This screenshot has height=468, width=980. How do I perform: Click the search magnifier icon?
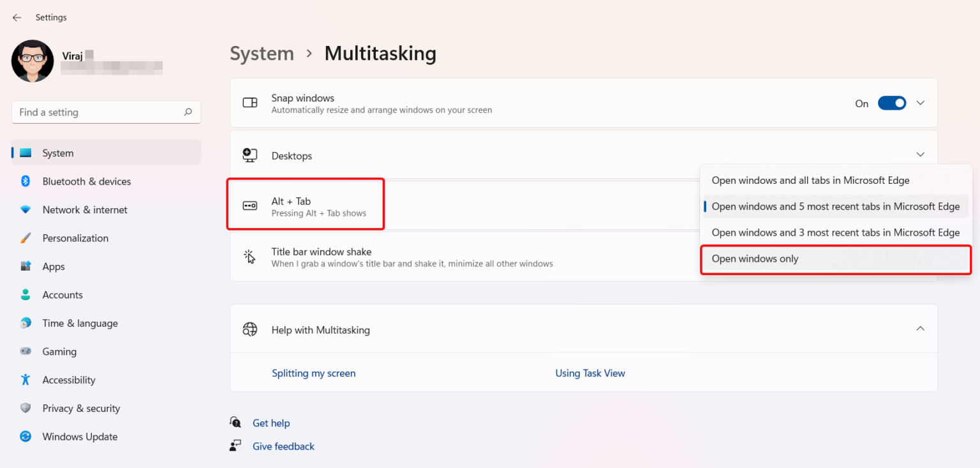click(188, 112)
